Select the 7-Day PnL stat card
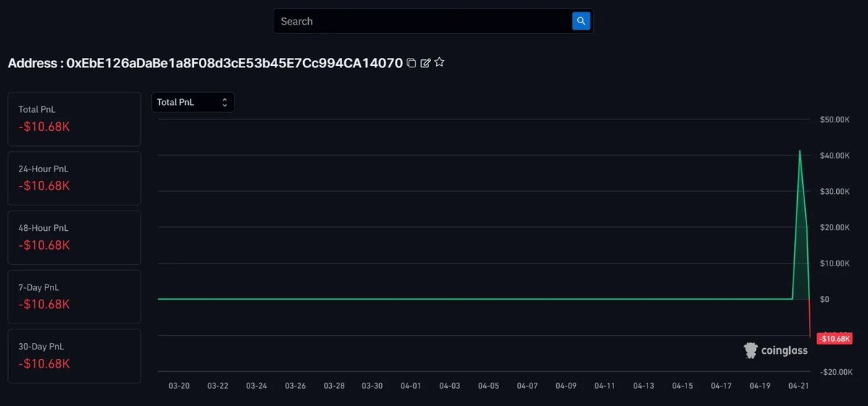Viewport: 868px width, 406px height. pos(74,297)
